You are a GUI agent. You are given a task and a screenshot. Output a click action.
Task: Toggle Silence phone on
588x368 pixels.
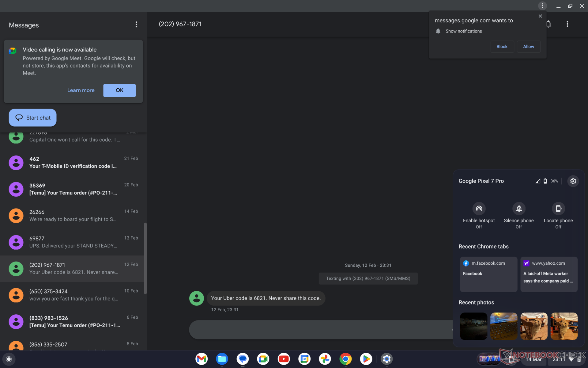point(518,209)
